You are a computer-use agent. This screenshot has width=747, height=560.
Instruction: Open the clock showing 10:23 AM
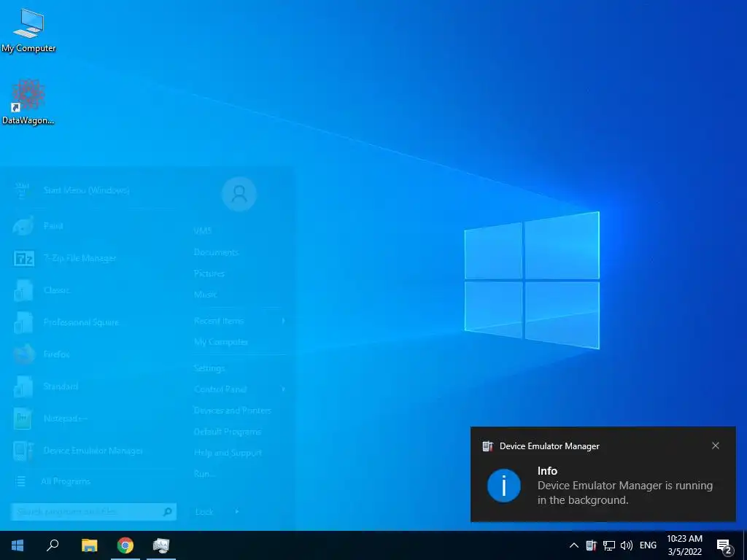[684, 545]
